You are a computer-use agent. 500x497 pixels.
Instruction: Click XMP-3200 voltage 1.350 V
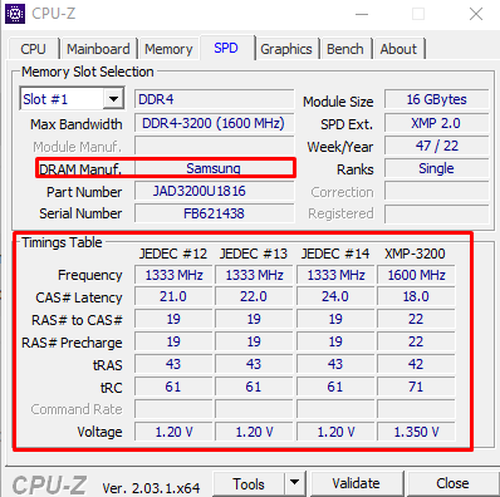click(416, 432)
